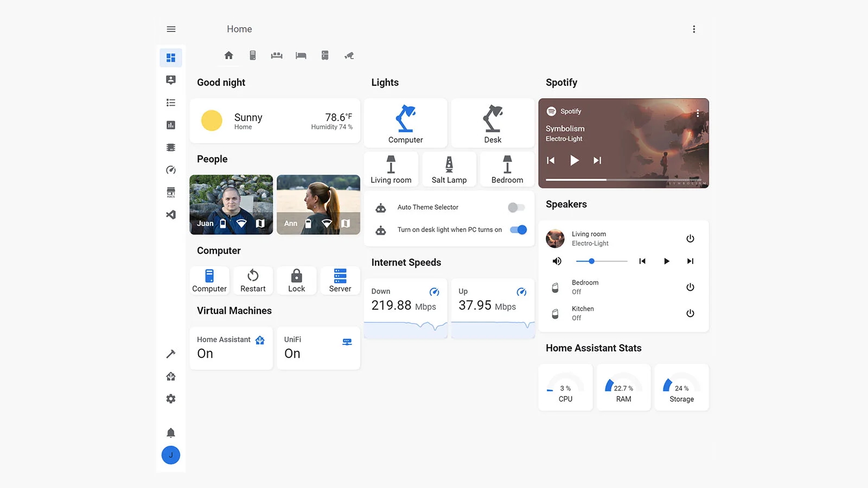This screenshot has width=868, height=488.
Task: Open the top-right overflow menu
Action: 694,29
